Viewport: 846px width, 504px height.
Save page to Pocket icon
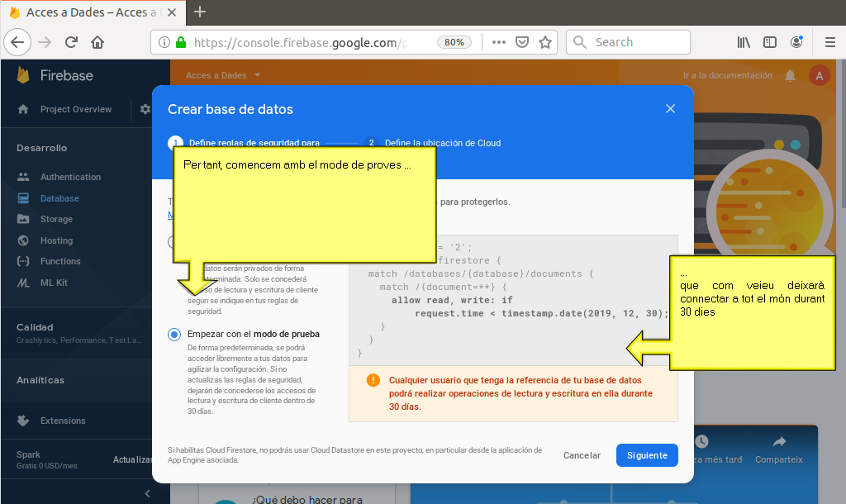point(522,42)
